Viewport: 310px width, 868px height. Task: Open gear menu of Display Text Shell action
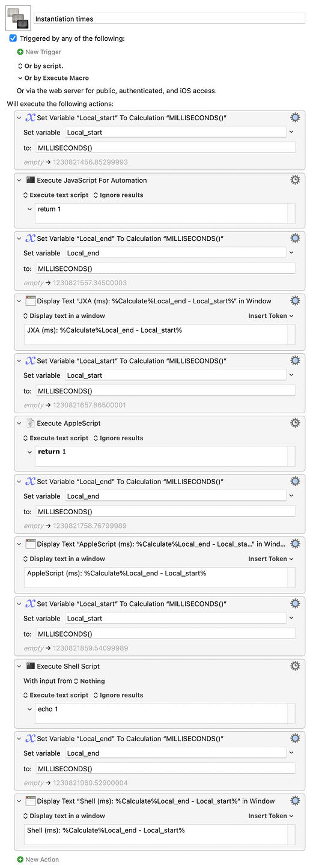click(295, 801)
